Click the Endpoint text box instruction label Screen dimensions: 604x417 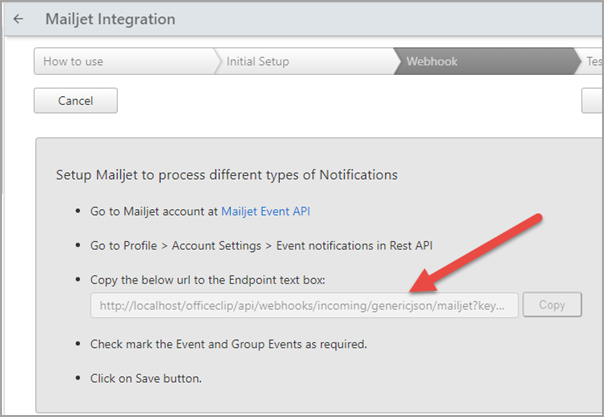208,280
